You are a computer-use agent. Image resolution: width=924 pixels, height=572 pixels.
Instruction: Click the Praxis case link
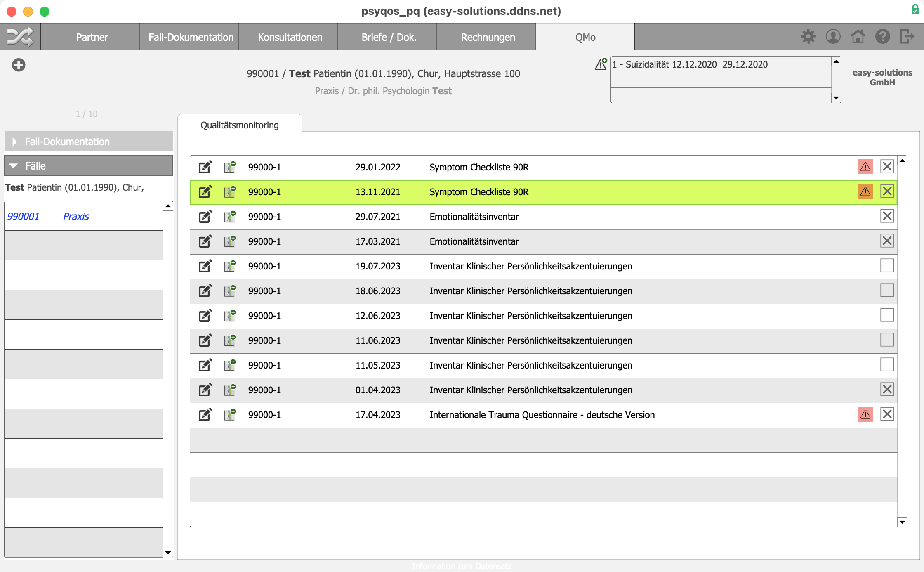point(76,216)
